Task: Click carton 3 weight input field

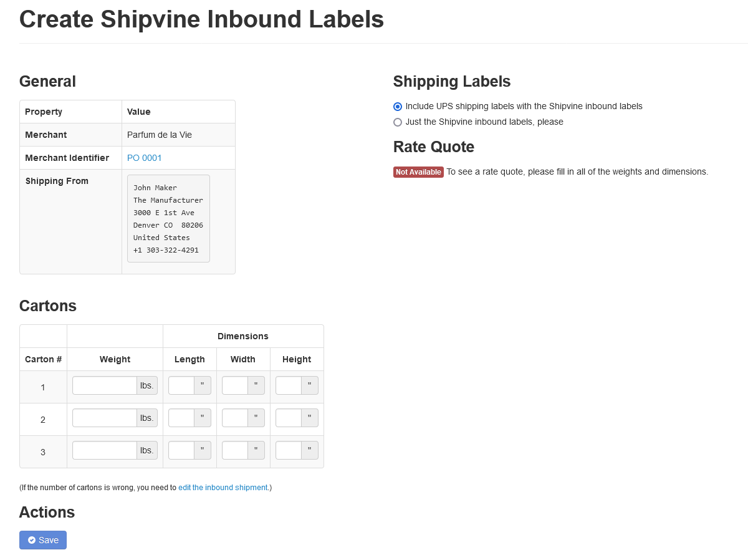Action: point(105,450)
